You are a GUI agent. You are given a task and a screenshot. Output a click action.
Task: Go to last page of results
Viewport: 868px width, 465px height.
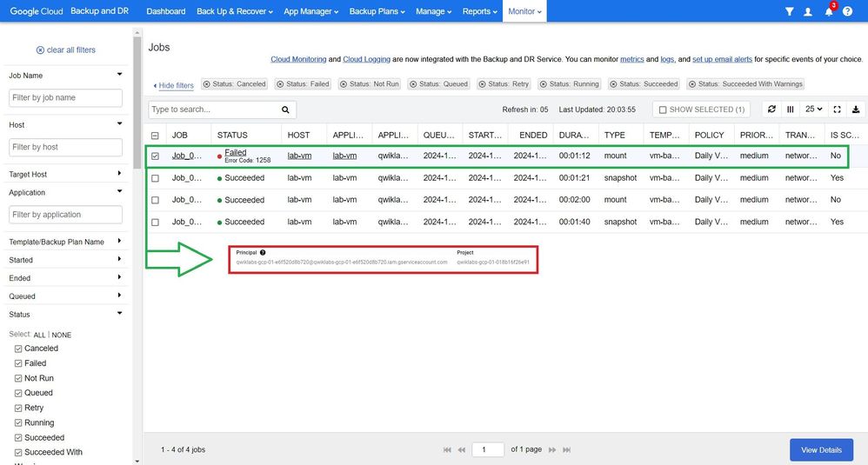[566, 450]
